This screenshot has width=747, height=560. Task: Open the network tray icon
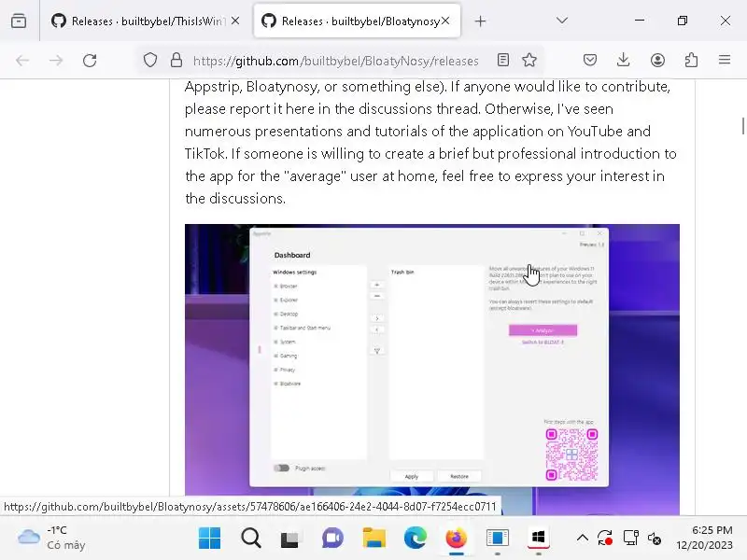[631, 539]
